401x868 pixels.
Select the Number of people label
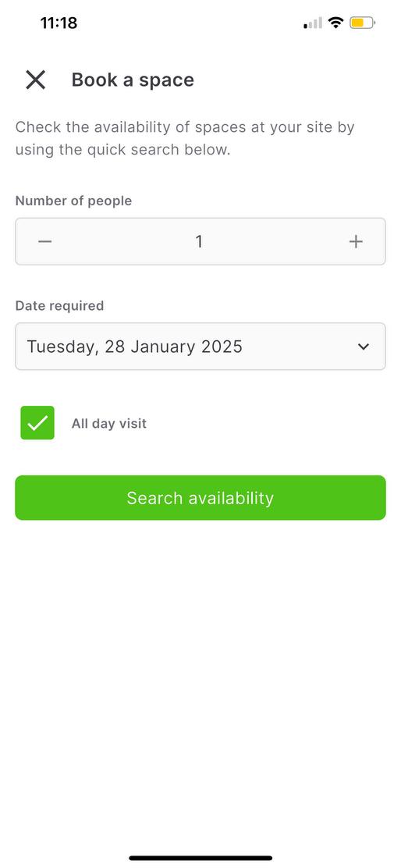point(73,201)
